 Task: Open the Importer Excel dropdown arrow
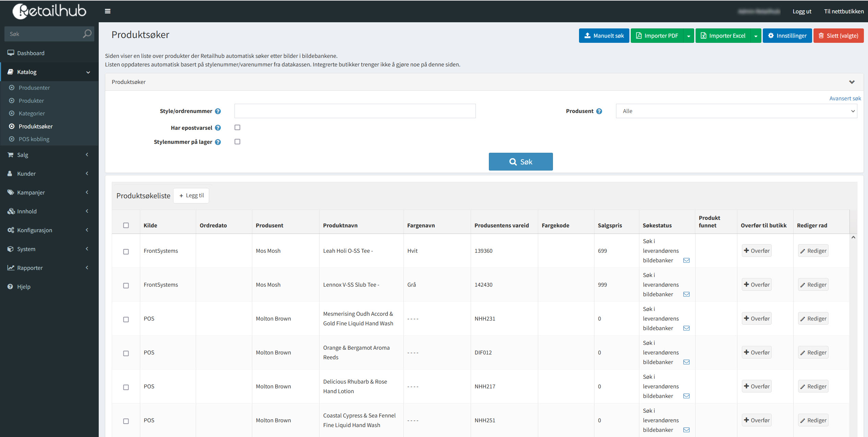pos(756,36)
